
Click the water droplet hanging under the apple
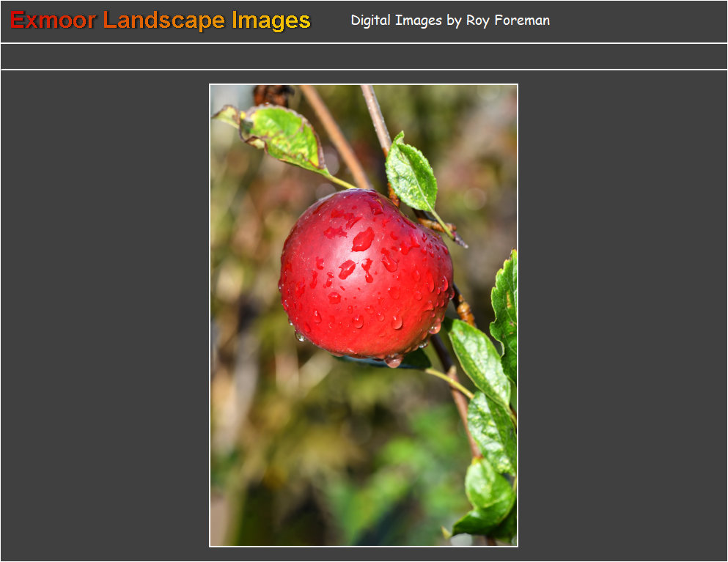point(394,361)
